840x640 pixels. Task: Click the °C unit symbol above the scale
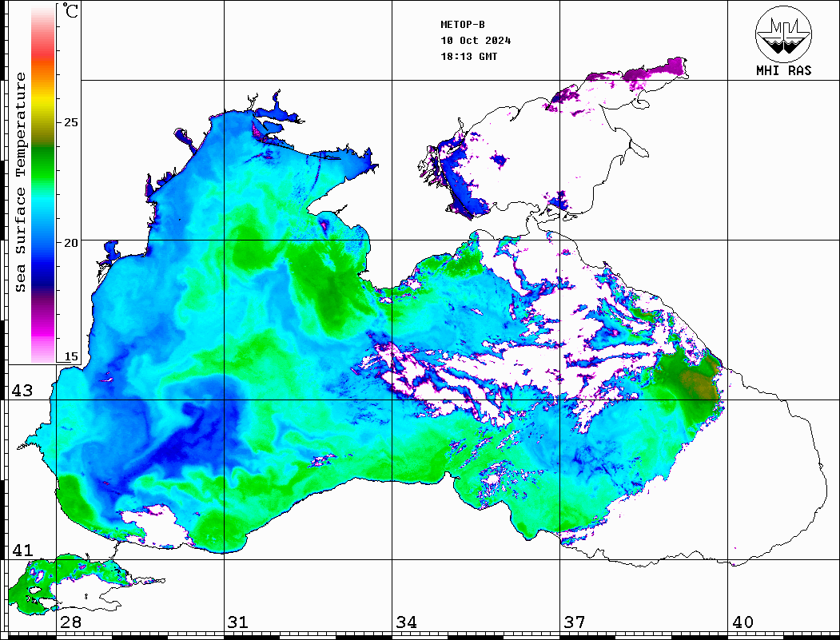[x=72, y=12]
